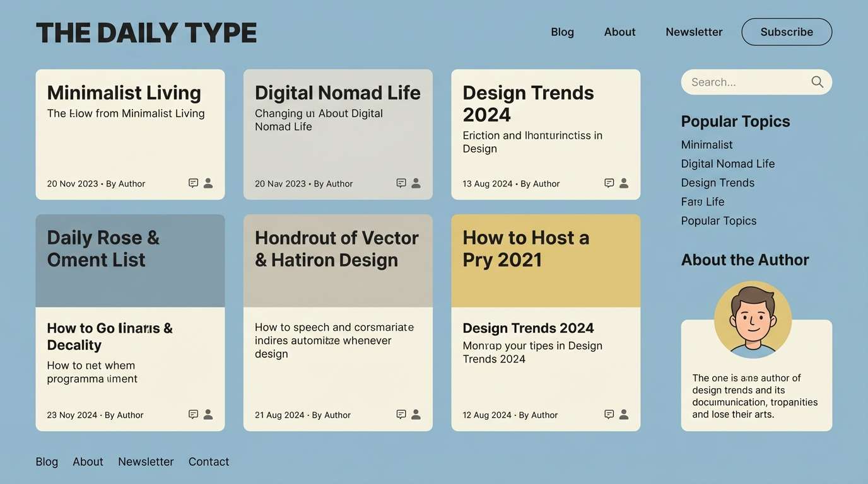
Task: Click the author avatar illustration
Action: [x=753, y=318]
